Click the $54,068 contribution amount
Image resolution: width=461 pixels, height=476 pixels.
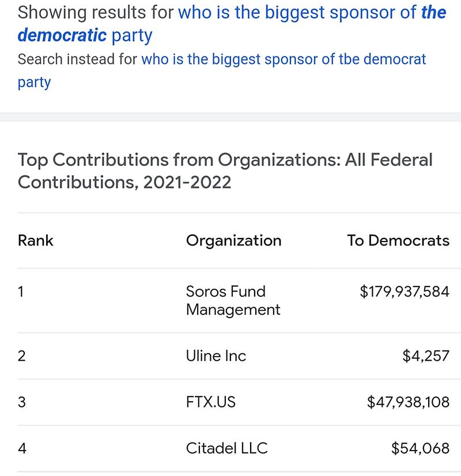click(420, 448)
